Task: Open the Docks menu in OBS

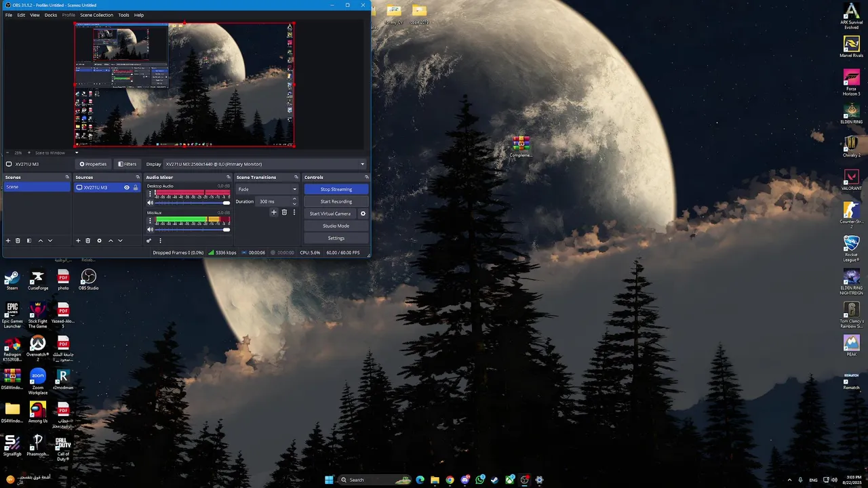Action: [x=51, y=15]
